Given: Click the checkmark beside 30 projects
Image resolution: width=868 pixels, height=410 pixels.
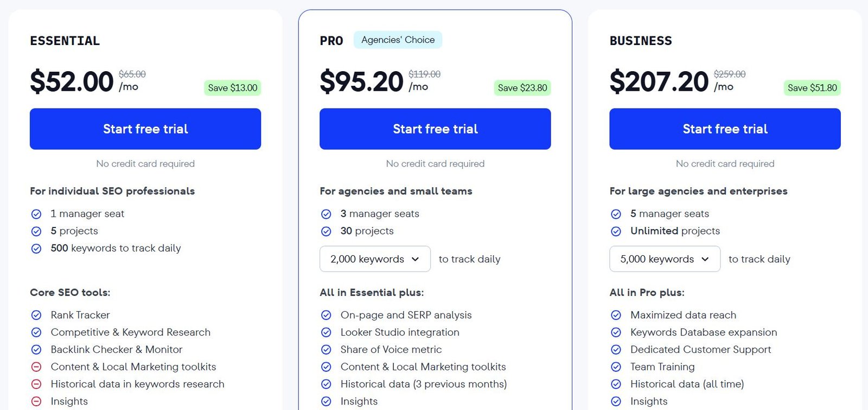Looking at the screenshot, I should [x=326, y=231].
